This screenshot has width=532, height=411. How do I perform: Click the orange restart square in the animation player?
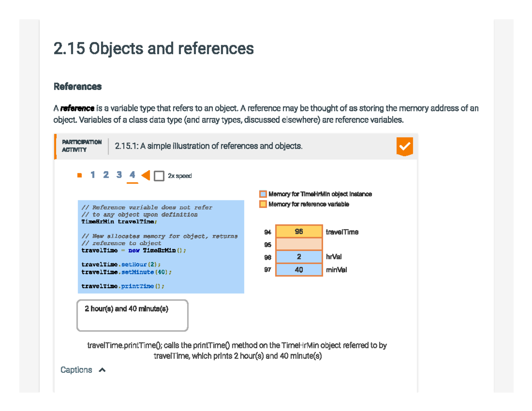[79, 175]
